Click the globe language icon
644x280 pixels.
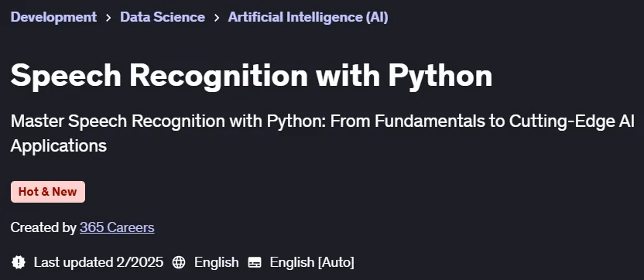pyautogui.click(x=179, y=262)
